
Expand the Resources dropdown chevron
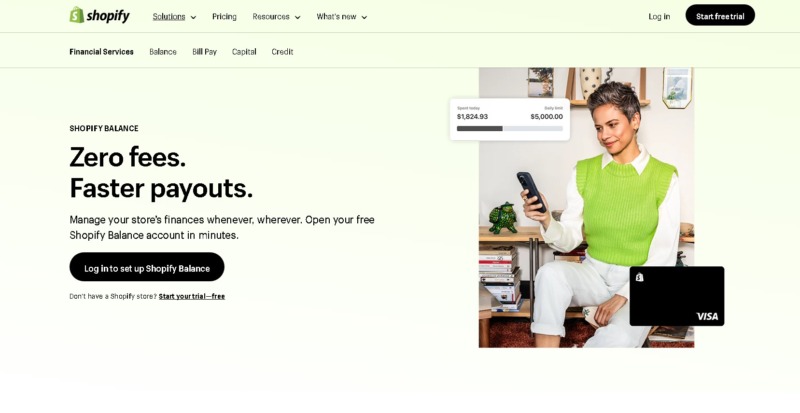(x=297, y=17)
